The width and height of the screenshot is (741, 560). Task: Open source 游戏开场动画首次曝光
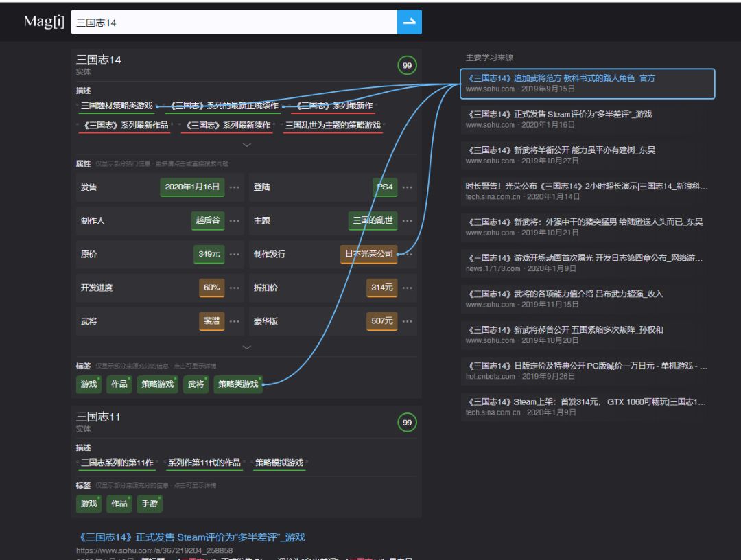587,264
